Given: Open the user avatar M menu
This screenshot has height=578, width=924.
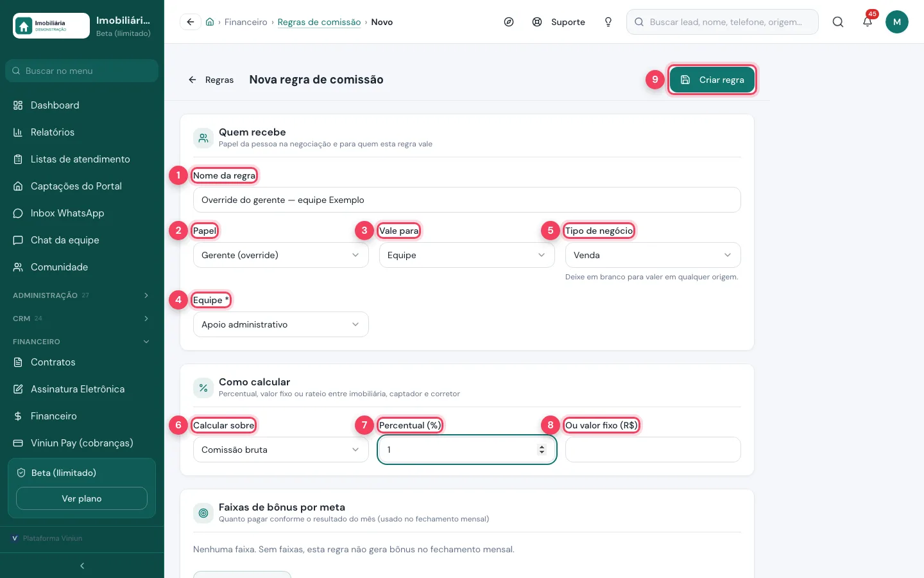Looking at the screenshot, I should pyautogui.click(x=897, y=22).
